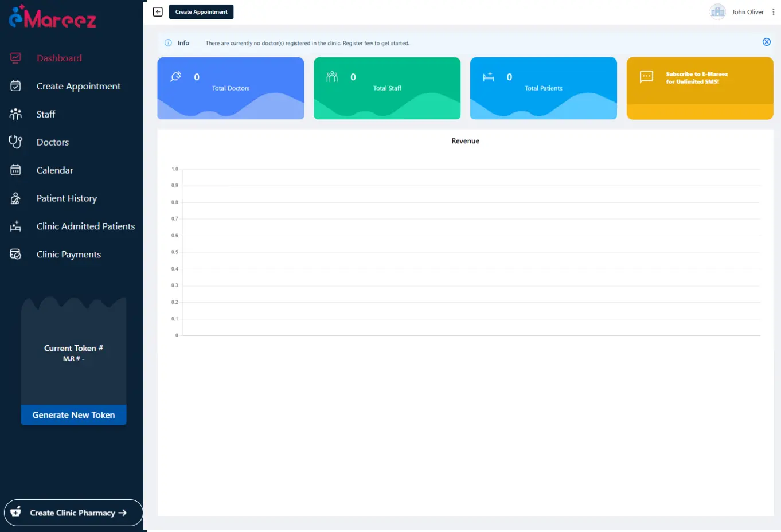Image resolution: width=781 pixels, height=532 pixels.
Task: Click the Clinic Payments icon
Action: click(15, 255)
